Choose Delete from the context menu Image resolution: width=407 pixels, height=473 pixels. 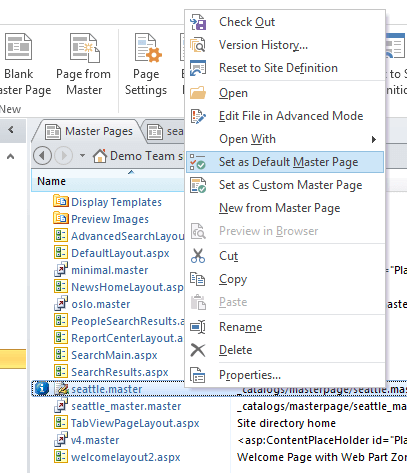(236, 350)
